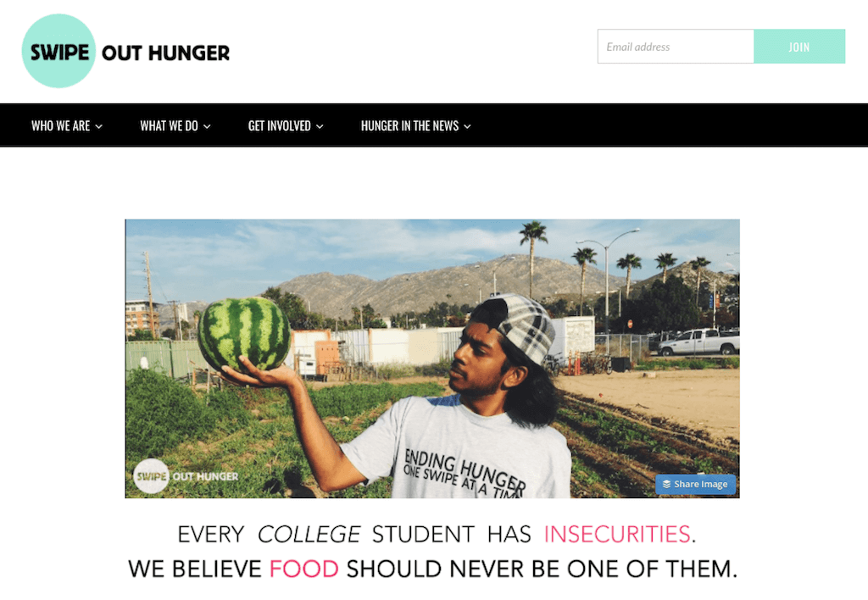868x600 pixels.
Task: Click the italic COLLEGE word in the headline
Action: click(309, 534)
